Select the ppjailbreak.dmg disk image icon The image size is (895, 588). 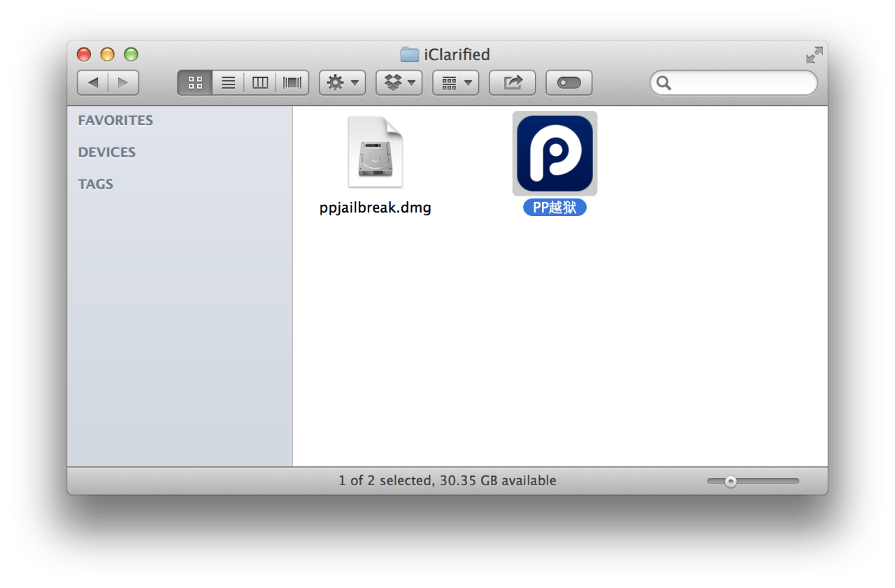375,152
